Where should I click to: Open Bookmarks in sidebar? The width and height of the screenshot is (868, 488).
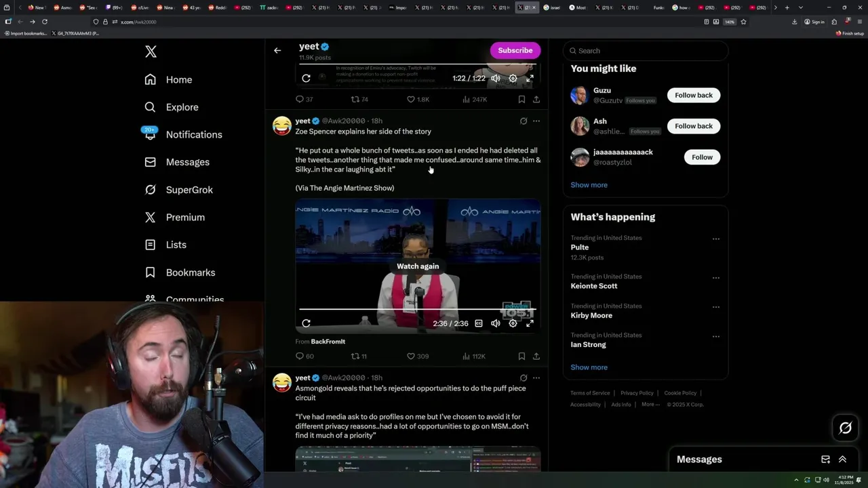point(180,272)
